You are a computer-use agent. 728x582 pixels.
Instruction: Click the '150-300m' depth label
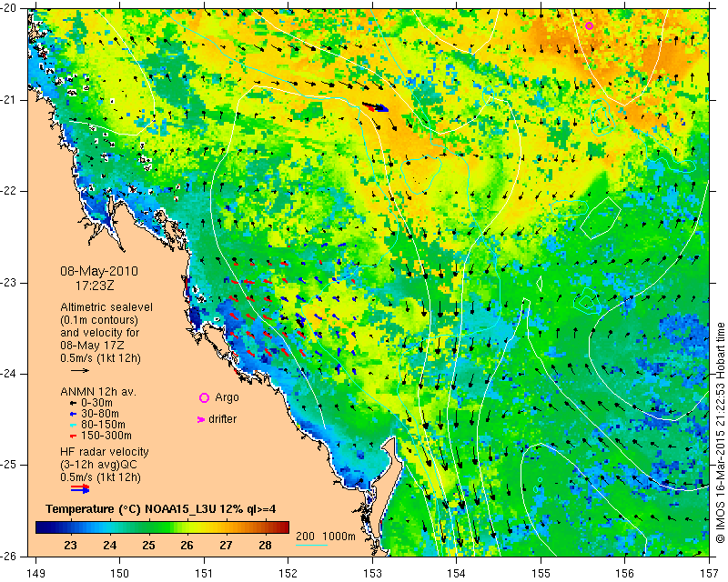(x=106, y=436)
